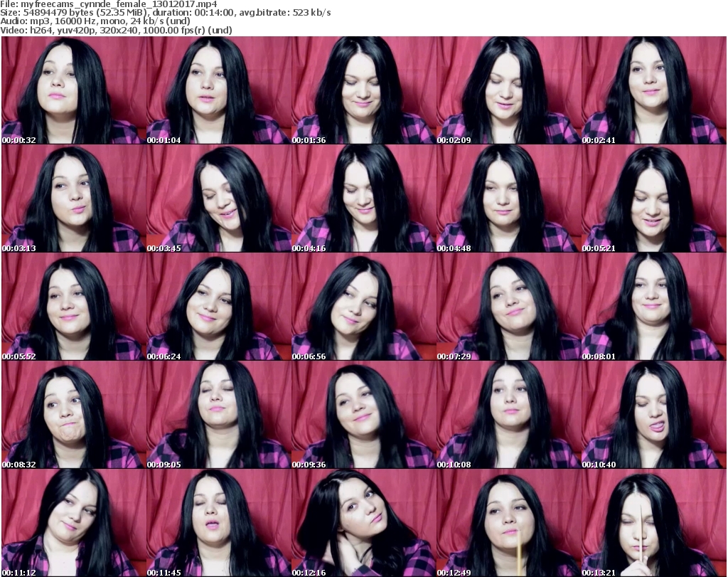Select the frame labeled 00:12:49
The image size is (728, 577).
coord(508,523)
